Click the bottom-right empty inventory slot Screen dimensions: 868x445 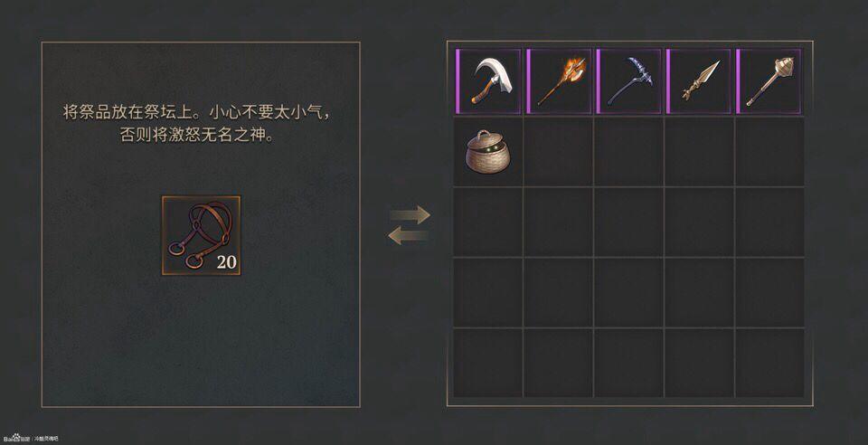pos(769,363)
